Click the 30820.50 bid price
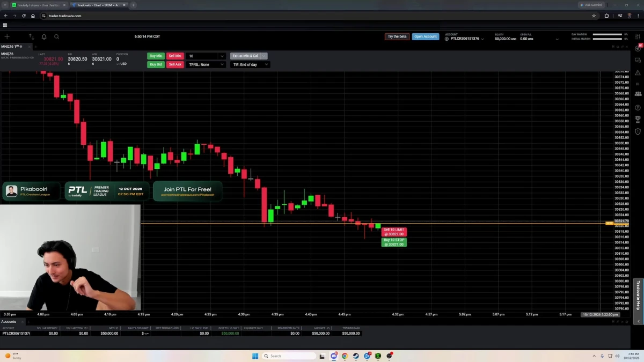The image size is (644, 362). click(x=77, y=59)
